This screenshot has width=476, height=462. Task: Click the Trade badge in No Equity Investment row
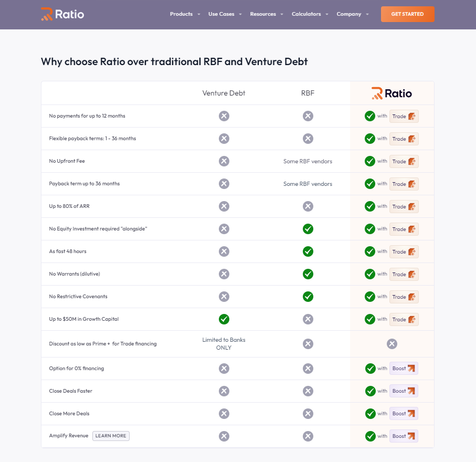coord(404,229)
